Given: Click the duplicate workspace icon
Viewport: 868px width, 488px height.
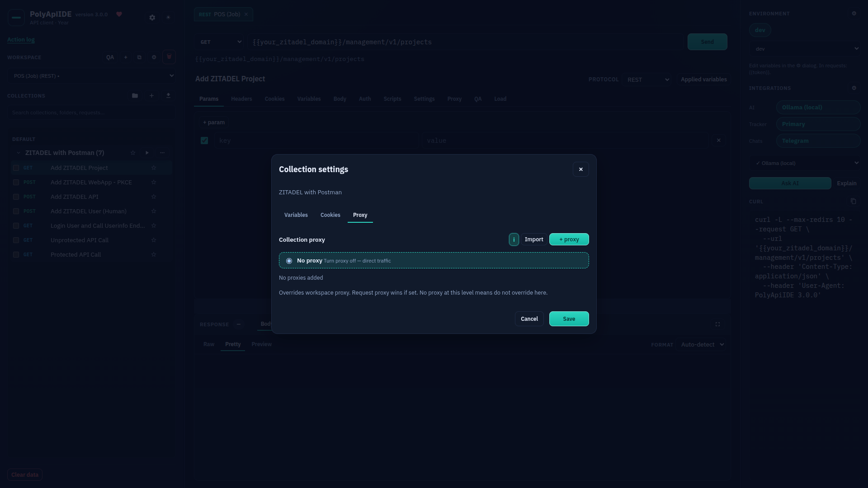Looking at the screenshot, I should (139, 57).
